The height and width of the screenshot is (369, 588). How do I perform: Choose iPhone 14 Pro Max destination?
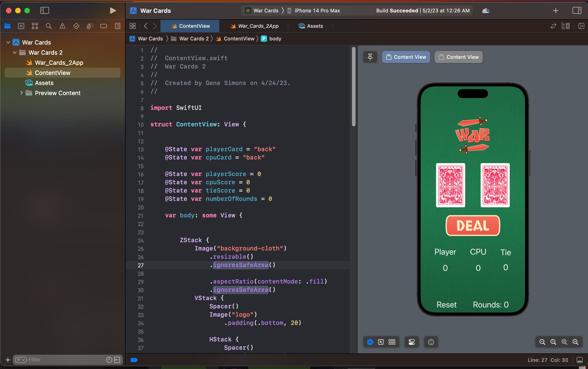click(314, 11)
